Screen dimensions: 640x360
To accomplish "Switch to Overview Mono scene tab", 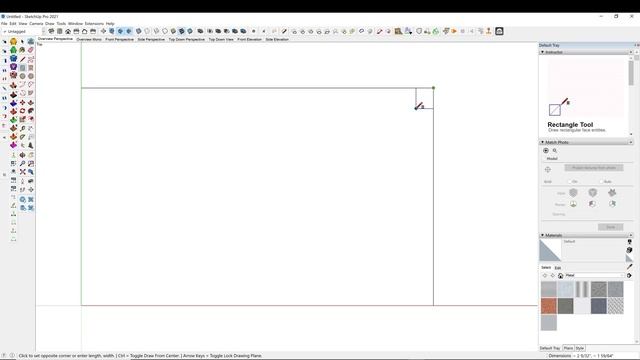I will click(x=89, y=40).
